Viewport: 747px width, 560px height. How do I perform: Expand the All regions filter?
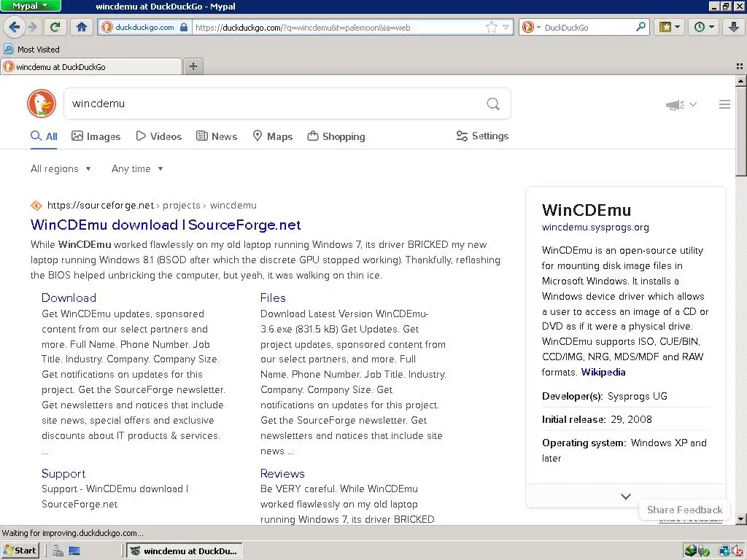(x=61, y=168)
